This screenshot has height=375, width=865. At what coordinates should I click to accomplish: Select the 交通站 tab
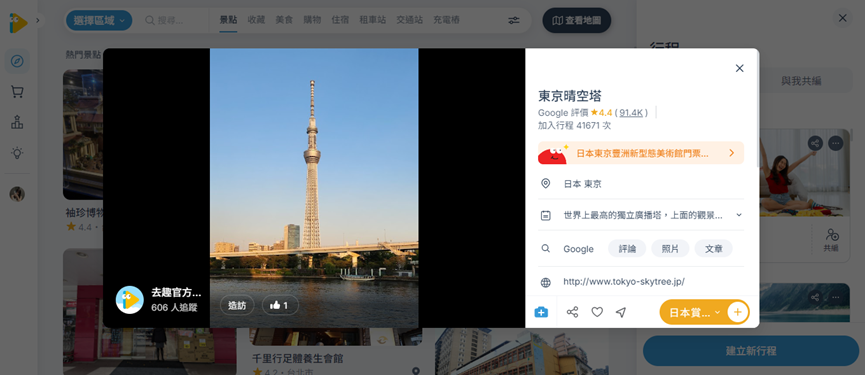[x=409, y=20]
